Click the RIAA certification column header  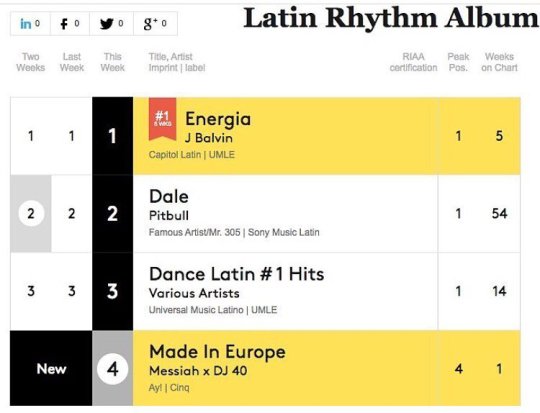[413, 62]
